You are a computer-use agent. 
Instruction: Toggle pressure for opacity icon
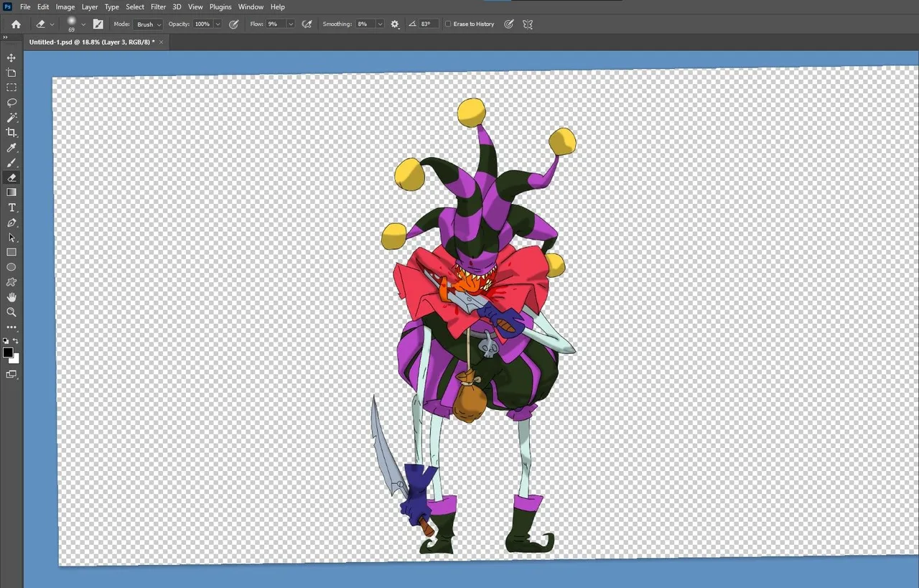point(233,24)
